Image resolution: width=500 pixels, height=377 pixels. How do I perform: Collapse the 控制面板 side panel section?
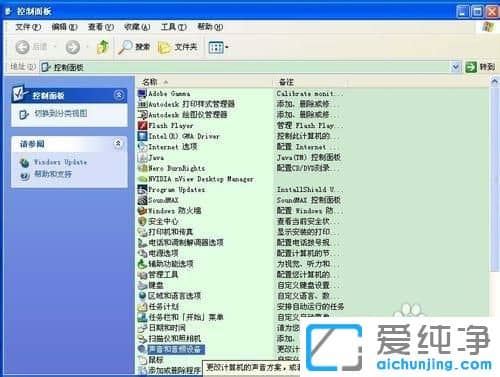119,95
